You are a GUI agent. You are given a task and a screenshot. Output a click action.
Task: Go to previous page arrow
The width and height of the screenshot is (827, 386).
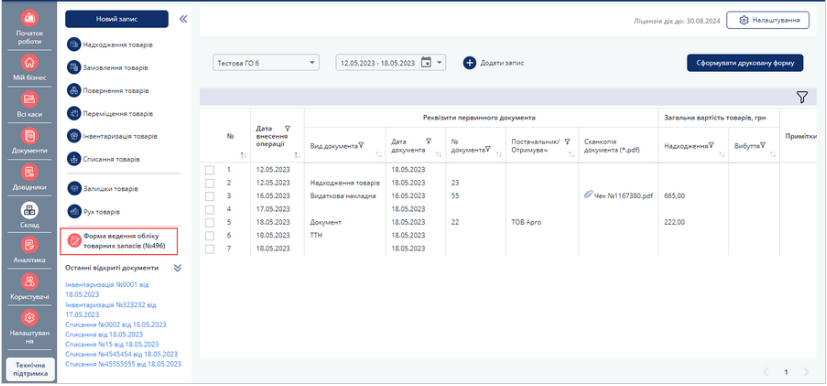[x=767, y=372]
